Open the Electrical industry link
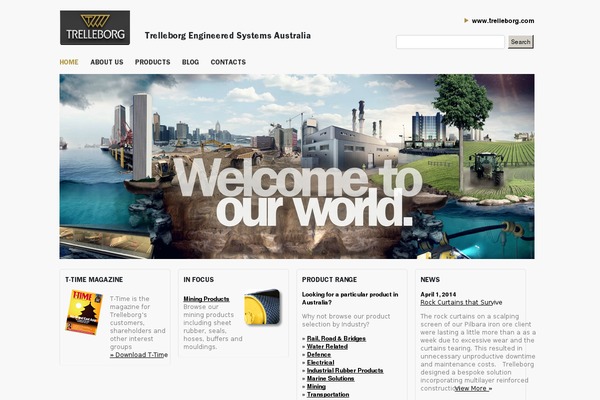 click(x=320, y=362)
